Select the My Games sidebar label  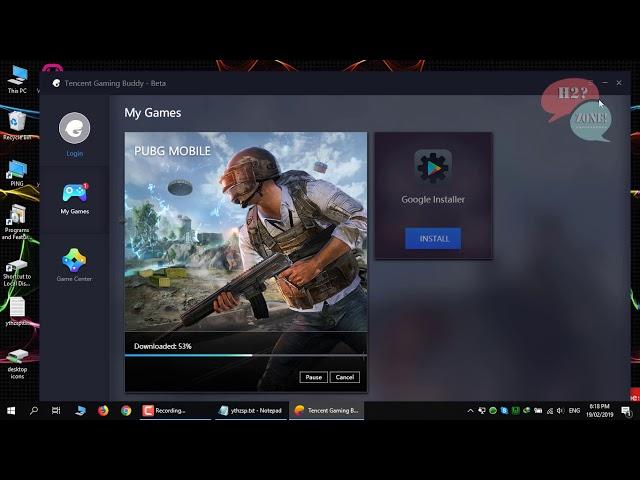point(75,211)
